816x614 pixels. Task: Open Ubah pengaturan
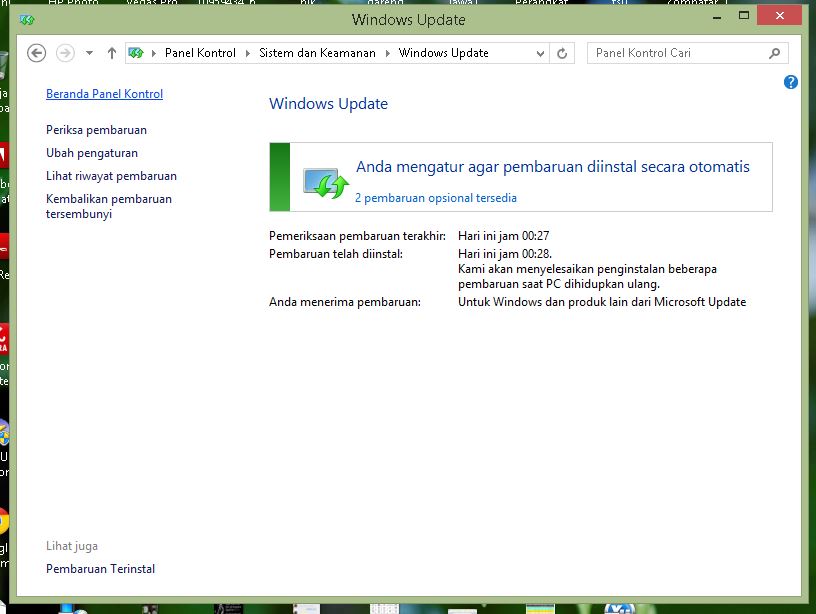point(92,153)
